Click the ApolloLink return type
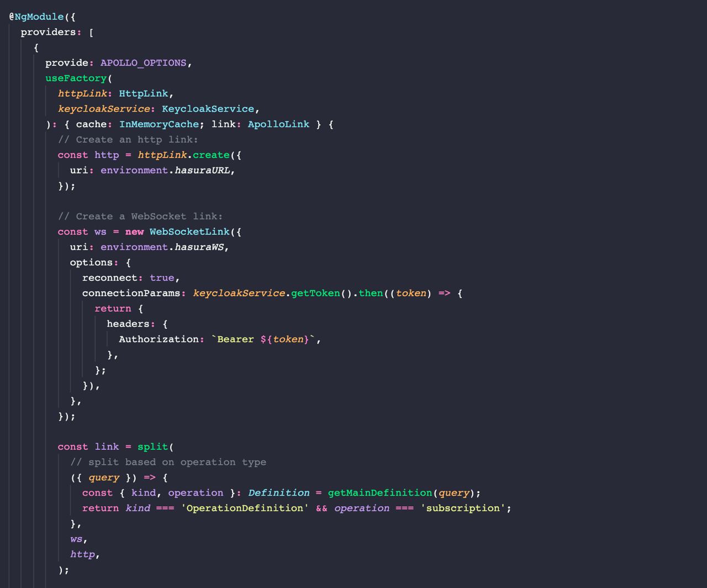Viewport: 707px width, 588px height. click(x=278, y=124)
